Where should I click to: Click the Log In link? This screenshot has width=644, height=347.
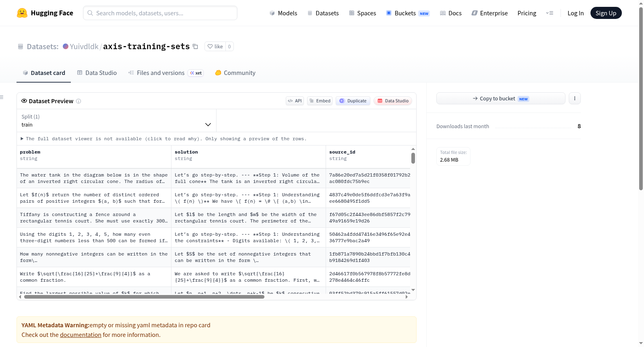pos(576,13)
